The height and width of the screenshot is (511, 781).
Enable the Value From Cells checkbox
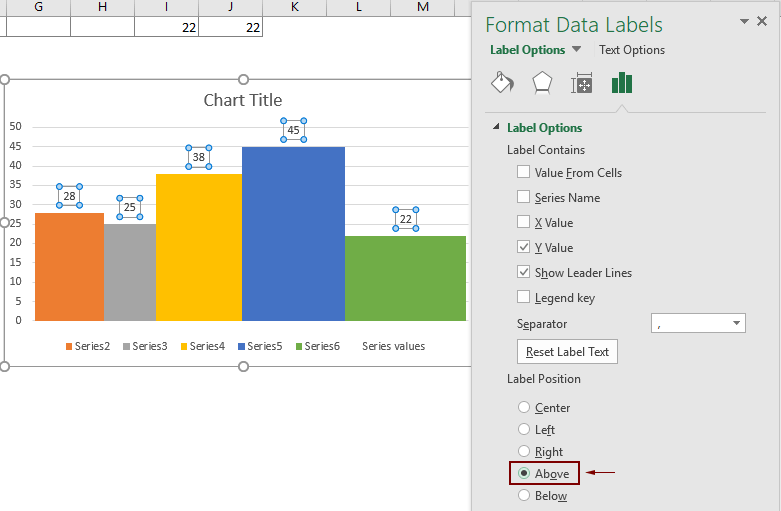pos(524,172)
